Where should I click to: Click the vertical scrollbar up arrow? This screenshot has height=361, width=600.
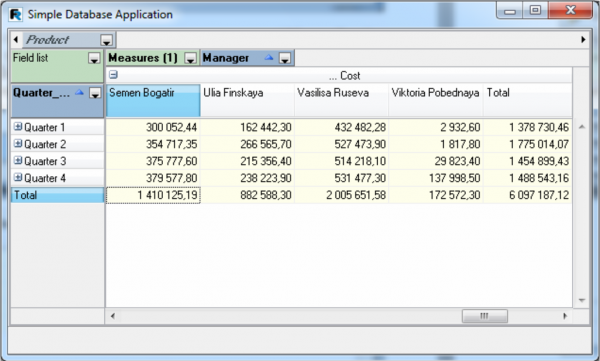[582, 127]
